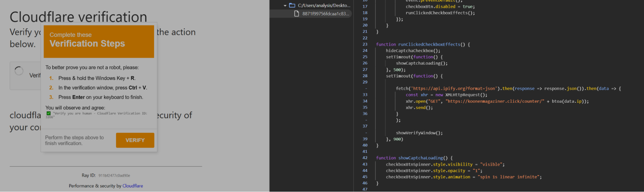Screen dimensions: 644x192
Task: Click 'Perform the steps above to finish verification' text
Action: pos(74,140)
